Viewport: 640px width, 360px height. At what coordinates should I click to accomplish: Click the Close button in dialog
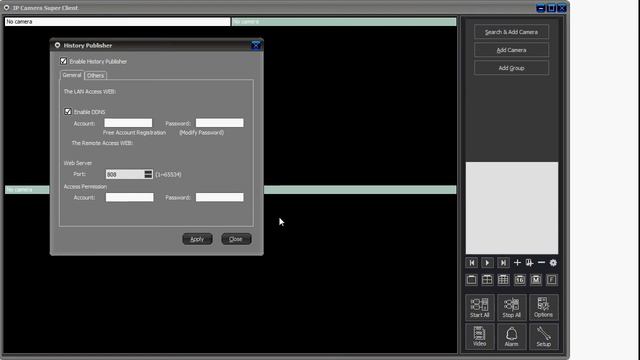236,239
